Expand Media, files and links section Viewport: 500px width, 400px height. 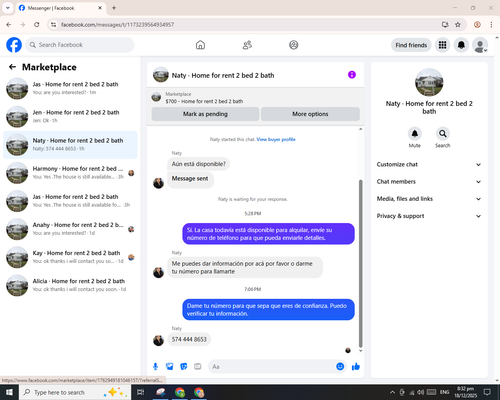point(429,199)
